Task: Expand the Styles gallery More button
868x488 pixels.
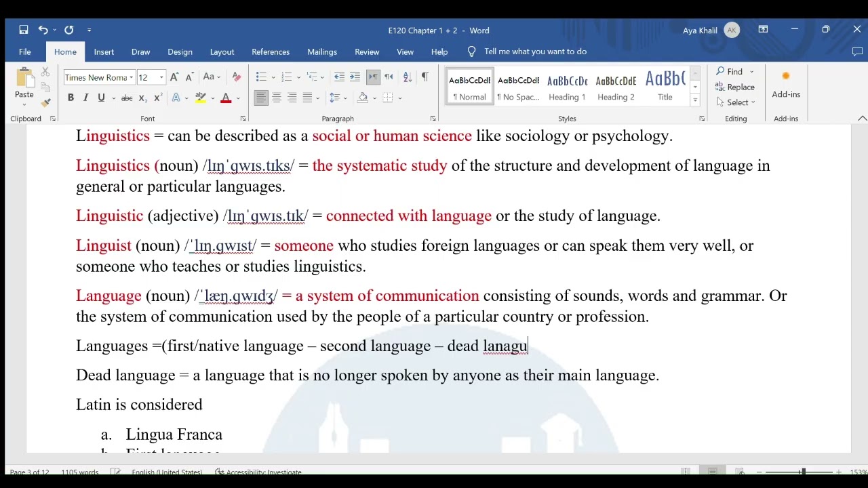Action: tap(695, 100)
